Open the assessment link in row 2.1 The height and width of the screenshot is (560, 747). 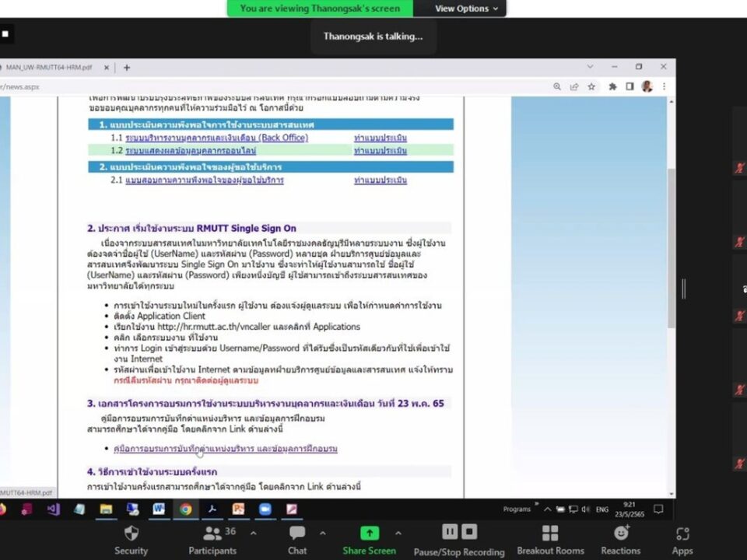[x=381, y=180]
